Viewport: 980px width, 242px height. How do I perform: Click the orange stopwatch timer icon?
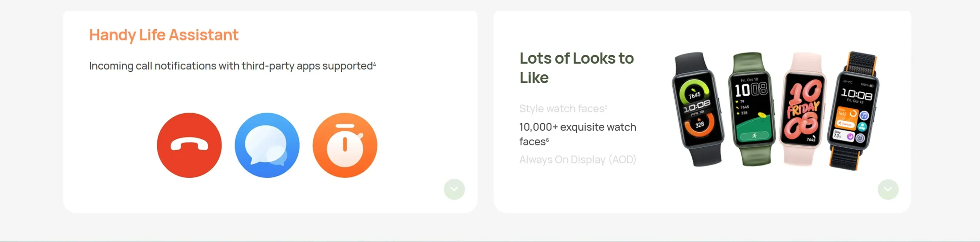click(345, 145)
